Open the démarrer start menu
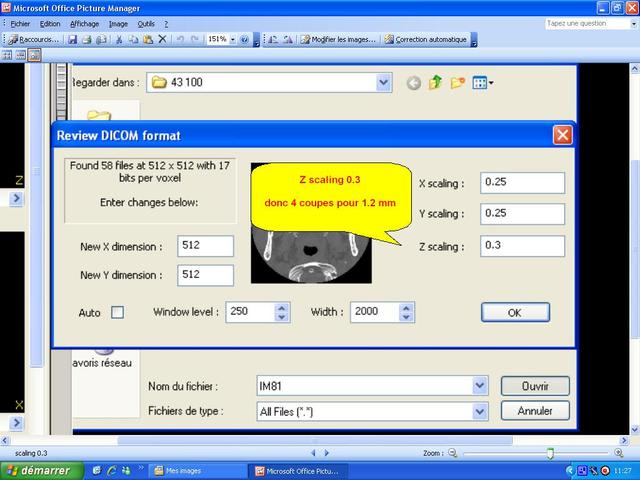The width and height of the screenshot is (640, 480). click(x=41, y=471)
